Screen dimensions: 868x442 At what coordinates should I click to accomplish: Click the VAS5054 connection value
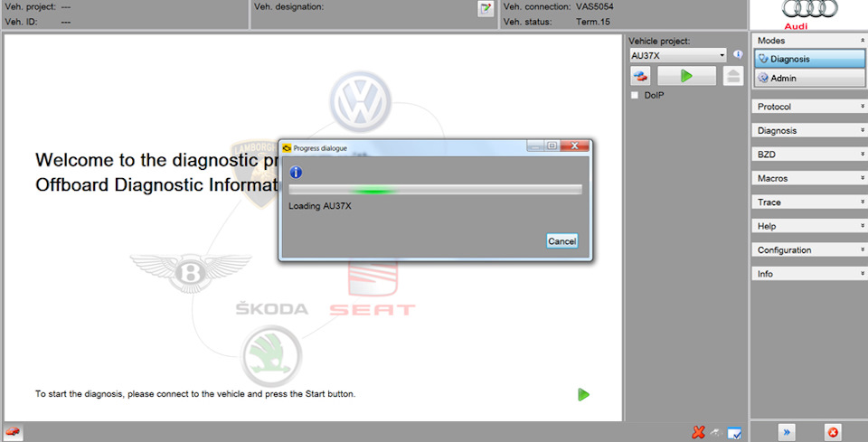595,7
